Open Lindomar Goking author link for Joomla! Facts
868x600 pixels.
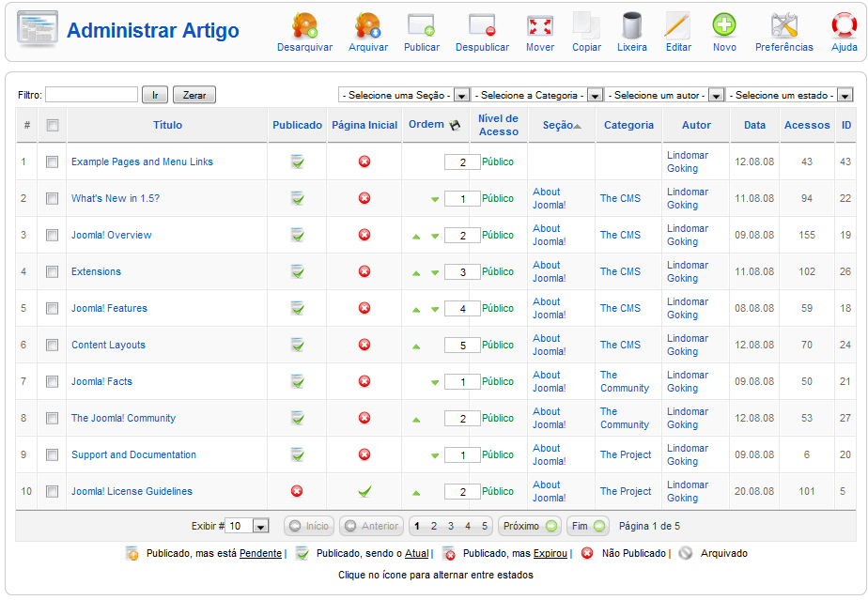point(688,381)
